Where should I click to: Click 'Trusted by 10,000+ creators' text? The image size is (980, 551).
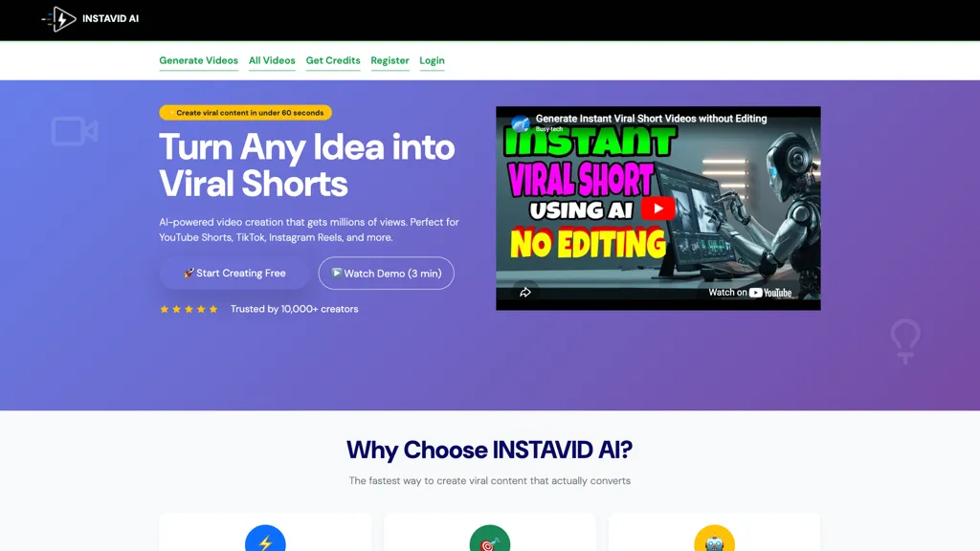click(x=295, y=309)
